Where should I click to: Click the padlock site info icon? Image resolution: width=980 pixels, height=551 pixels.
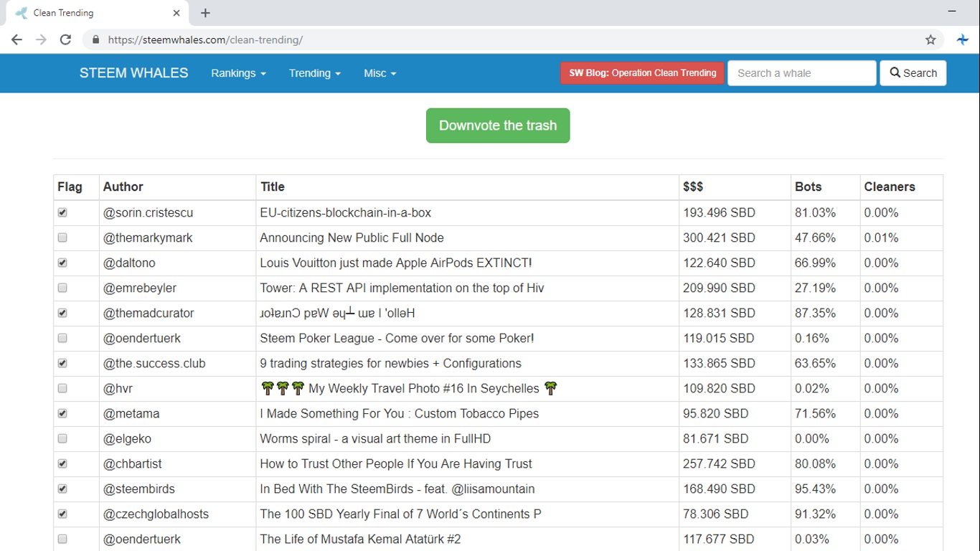95,40
